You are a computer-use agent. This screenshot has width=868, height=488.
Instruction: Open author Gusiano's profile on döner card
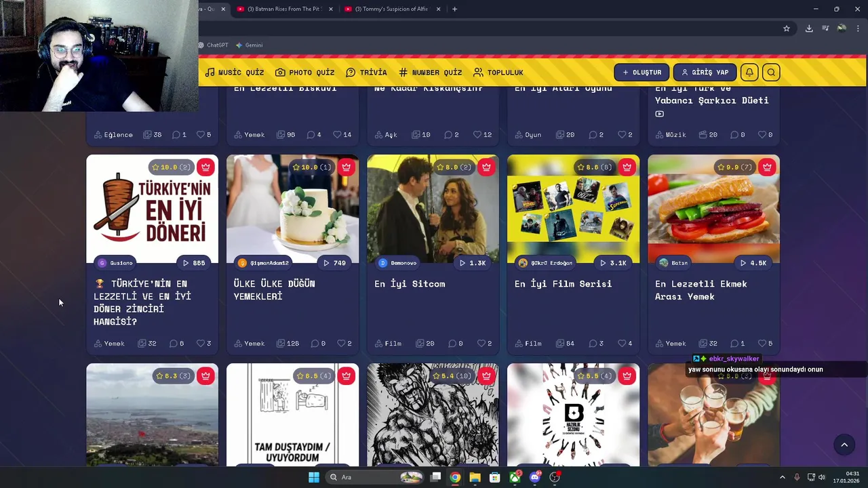tap(117, 263)
